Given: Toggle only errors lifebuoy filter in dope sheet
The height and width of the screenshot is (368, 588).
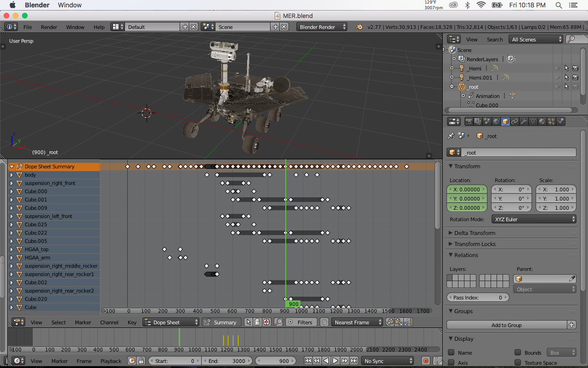Looking at the screenshot, I should [266, 322].
